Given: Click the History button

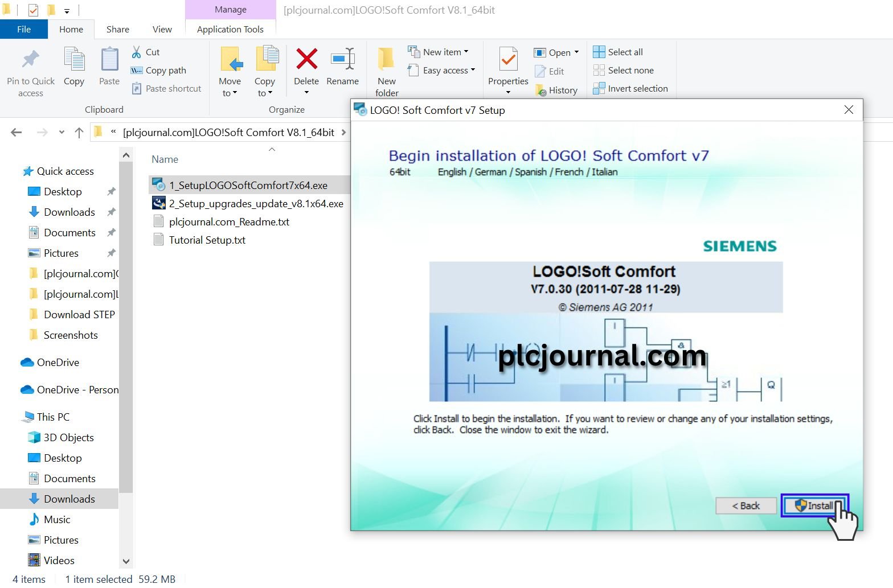Looking at the screenshot, I should [x=557, y=90].
